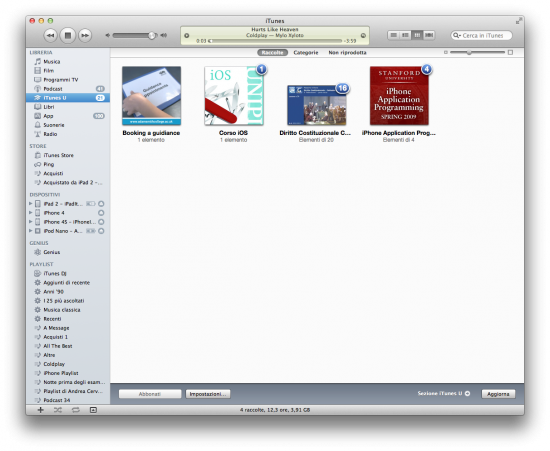Click the Abbonati button

tap(150, 394)
